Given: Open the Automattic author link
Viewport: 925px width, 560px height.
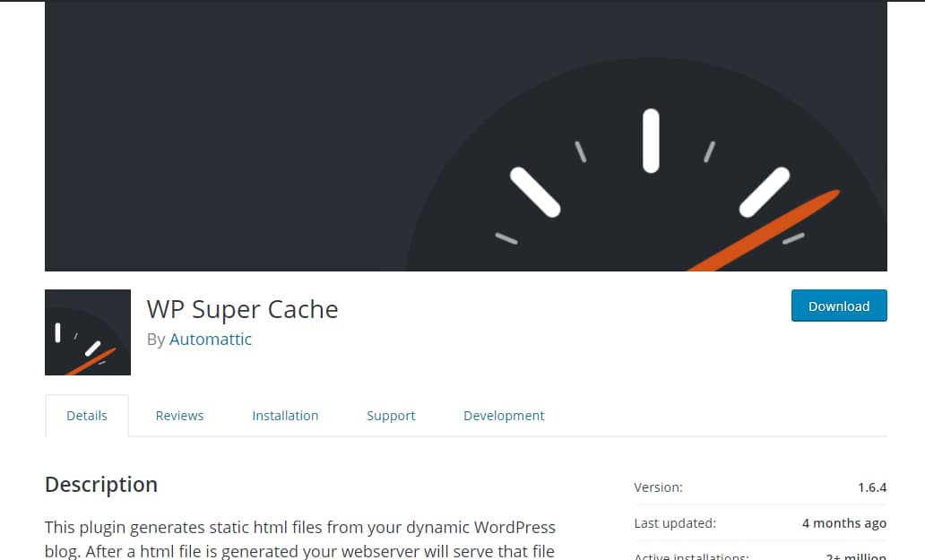Looking at the screenshot, I should point(211,340).
